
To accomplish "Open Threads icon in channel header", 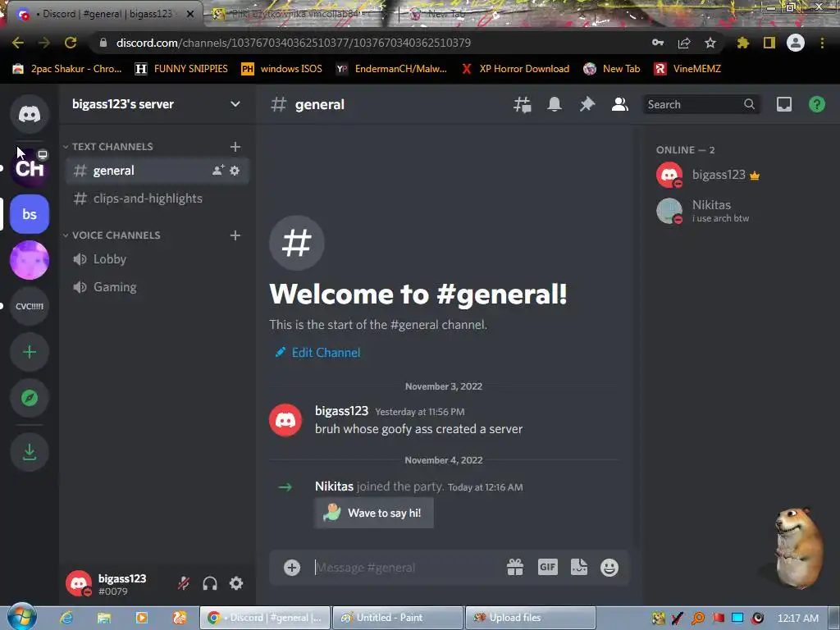I will [x=523, y=104].
